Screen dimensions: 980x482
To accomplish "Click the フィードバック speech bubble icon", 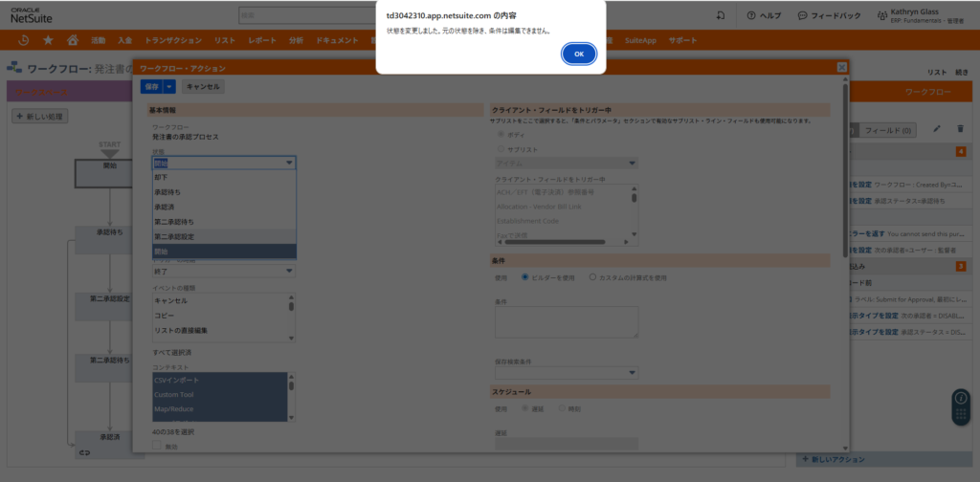I will tap(802, 16).
